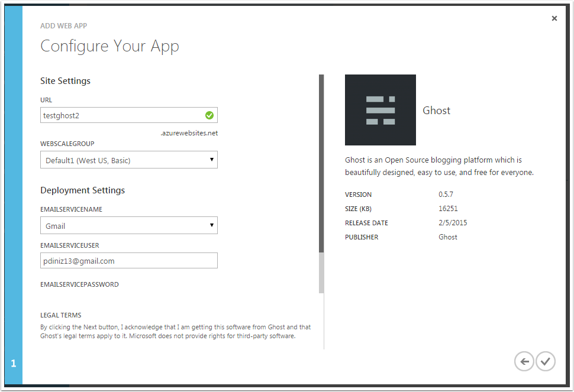Click the publisher value Ghost
The image size is (574, 392).
448,237
